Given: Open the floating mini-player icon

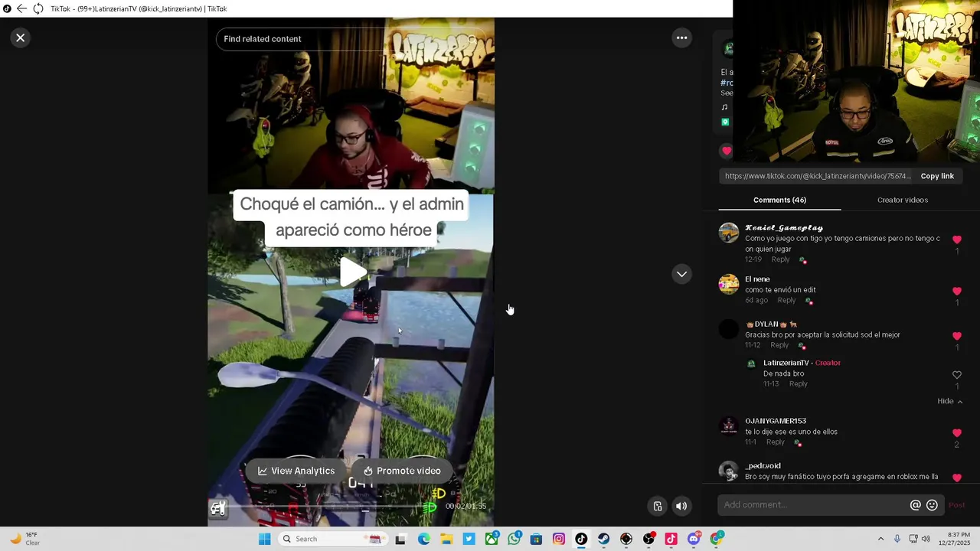Looking at the screenshot, I should tap(658, 506).
